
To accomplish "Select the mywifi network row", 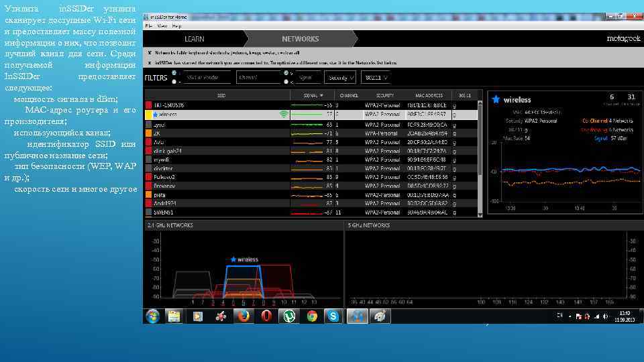I will click(311, 160).
